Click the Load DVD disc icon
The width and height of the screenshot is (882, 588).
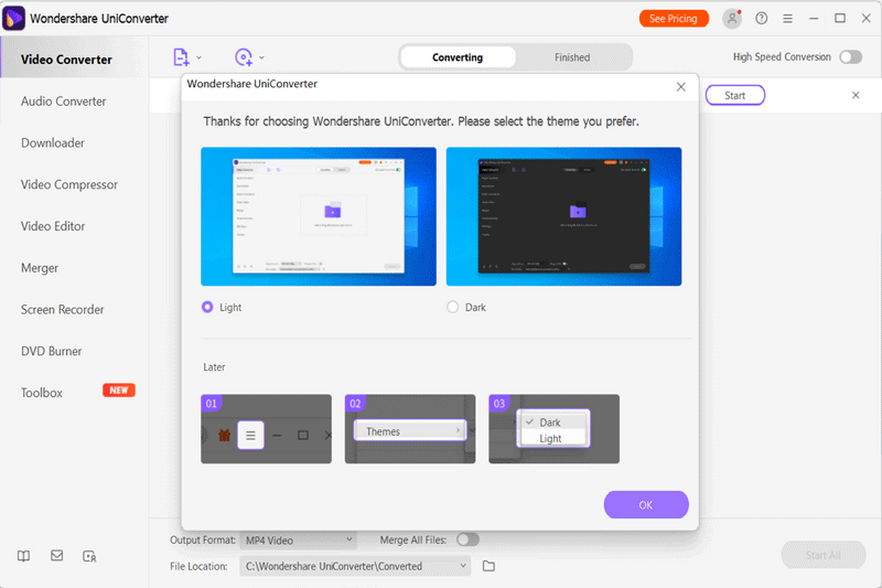pos(243,57)
